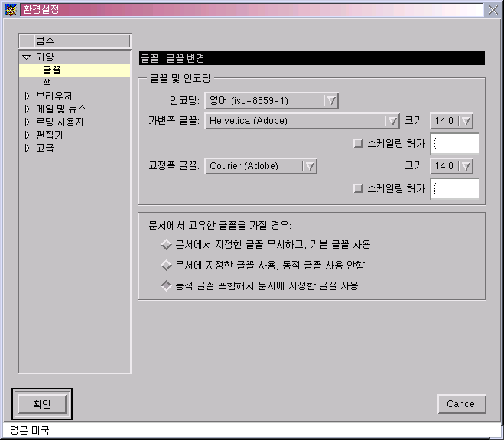Open the 가변폭 글꼴 Helvetica dropdown
This screenshot has width=504, height=440.
tap(392, 121)
